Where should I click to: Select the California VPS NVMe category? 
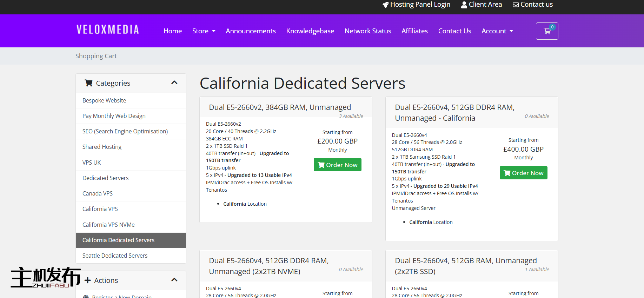[x=108, y=225]
